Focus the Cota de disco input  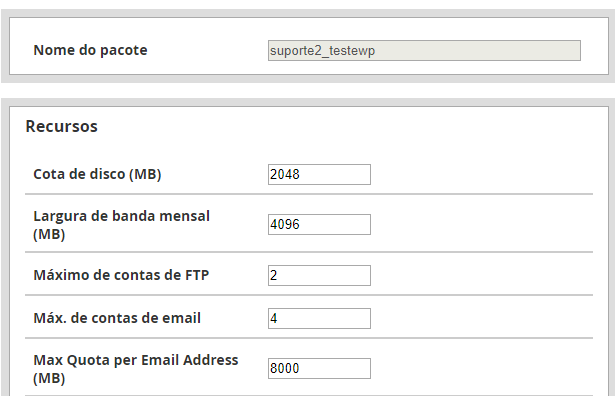[x=319, y=174]
